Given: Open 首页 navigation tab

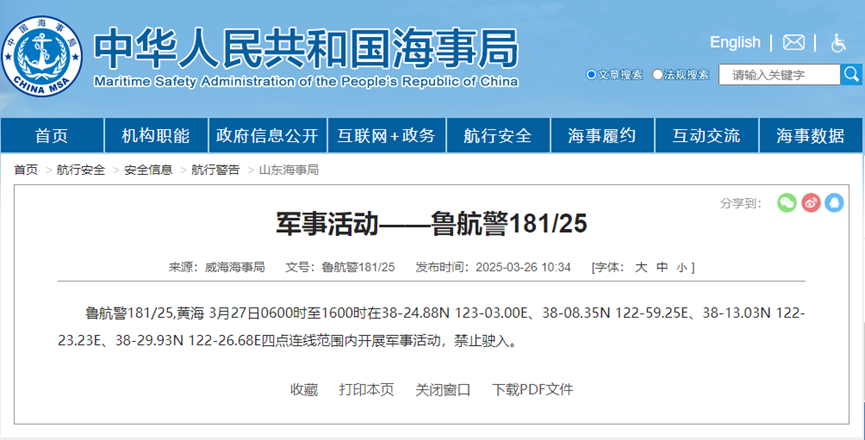Looking at the screenshot, I should 52,135.
